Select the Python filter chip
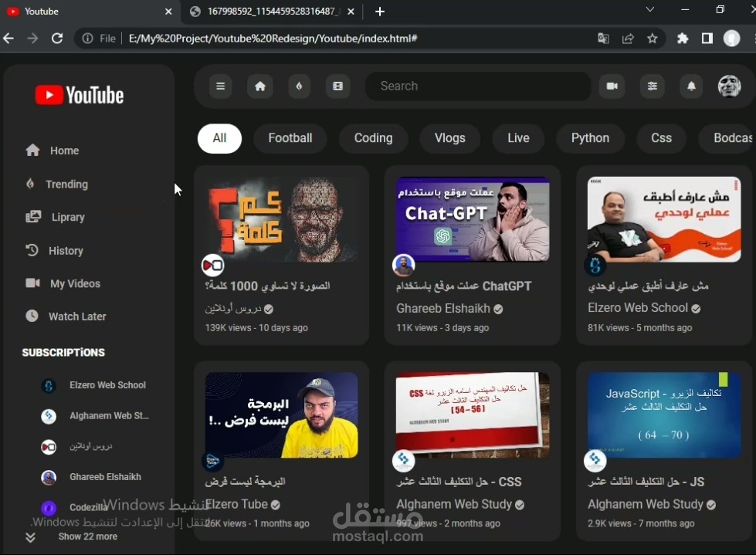Image resolution: width=756 pixels, height=555 pixels. tap(590, 138)
